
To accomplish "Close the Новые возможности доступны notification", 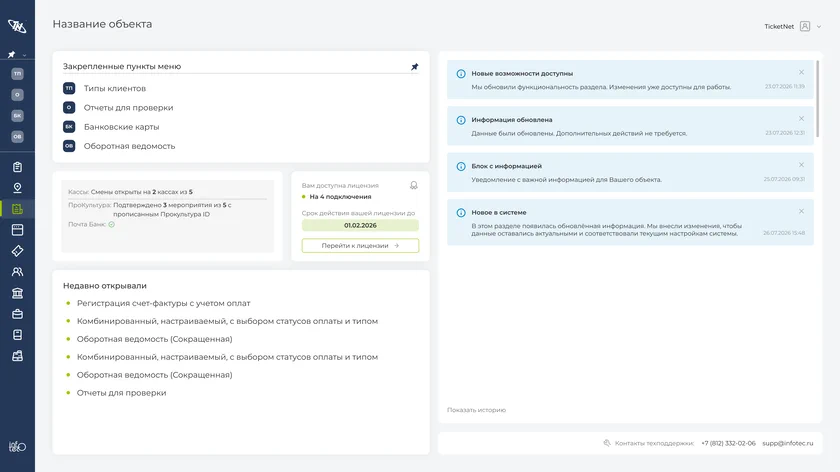I will click(801, 72).
